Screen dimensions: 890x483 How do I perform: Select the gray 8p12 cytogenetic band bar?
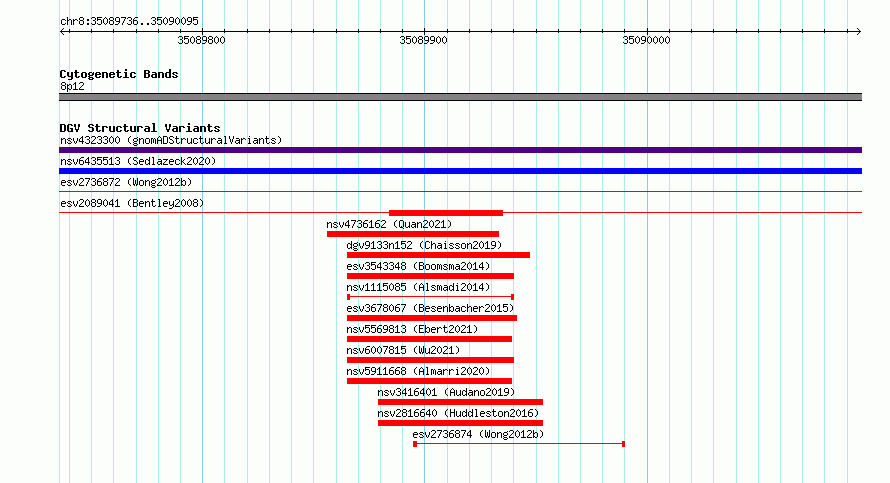460,97
